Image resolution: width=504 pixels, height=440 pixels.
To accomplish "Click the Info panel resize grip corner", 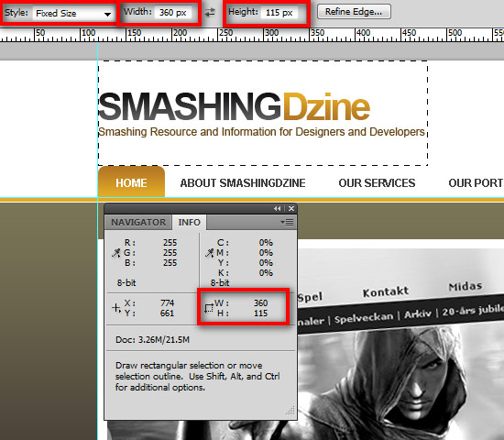I will pyautogui.click(x=290, y=411).
